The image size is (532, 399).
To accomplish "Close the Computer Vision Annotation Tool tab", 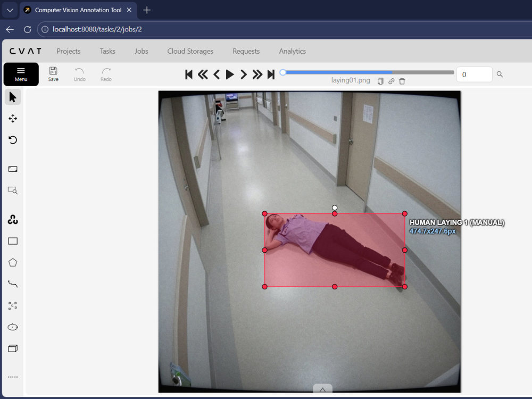I will [129, 10].
